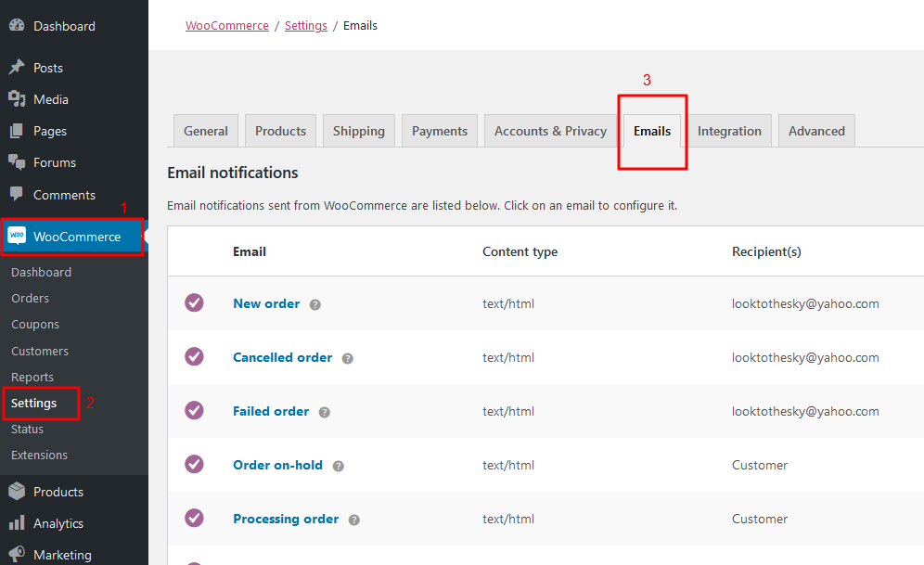This screenshot has height=565, width=924.
Task: Go to the Extensions submenu item
Action: [40, 455]
